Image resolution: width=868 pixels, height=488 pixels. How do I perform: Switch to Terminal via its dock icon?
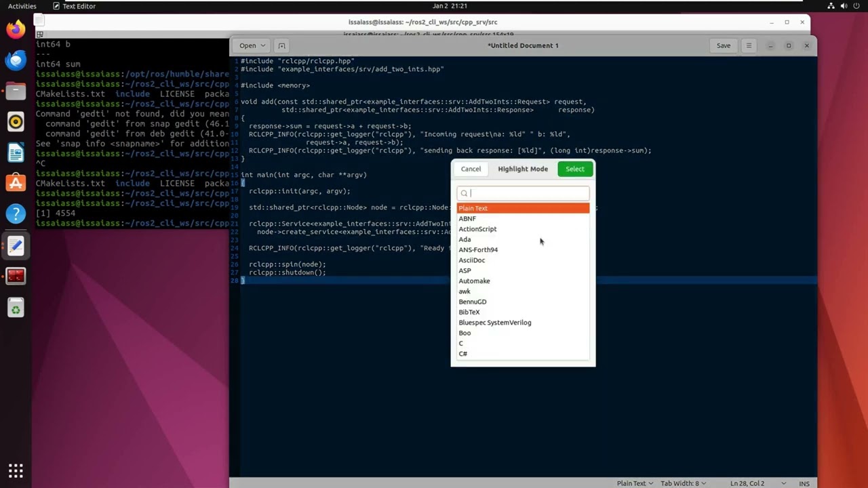[x=16, y=276]
